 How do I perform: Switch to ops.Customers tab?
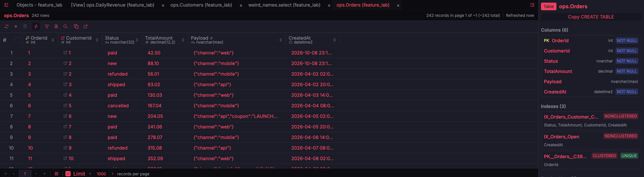click(201, 5)
